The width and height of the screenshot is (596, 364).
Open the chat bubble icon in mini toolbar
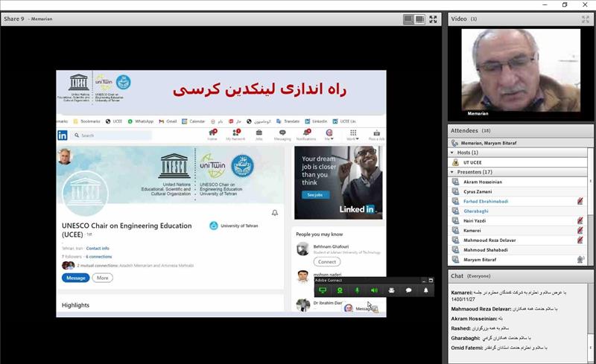tap(408, 290)
